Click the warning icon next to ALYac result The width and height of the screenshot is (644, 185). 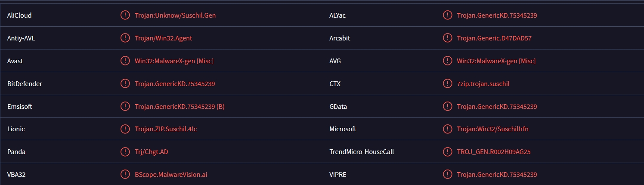[x=447, y=15]
